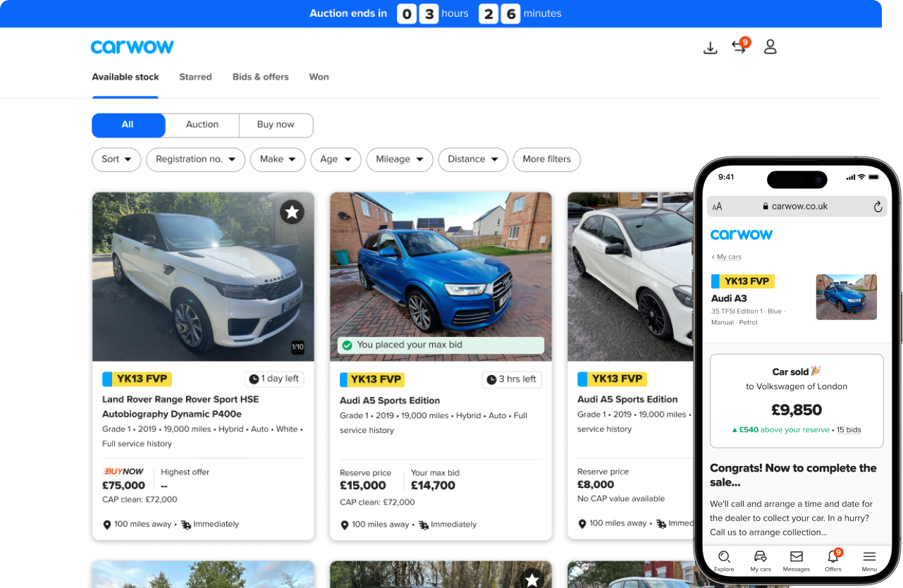The width and height of the screenshot is (903, 588).
Task: Click the carwow logo in desktop header
Action: [x=133, y=47]
